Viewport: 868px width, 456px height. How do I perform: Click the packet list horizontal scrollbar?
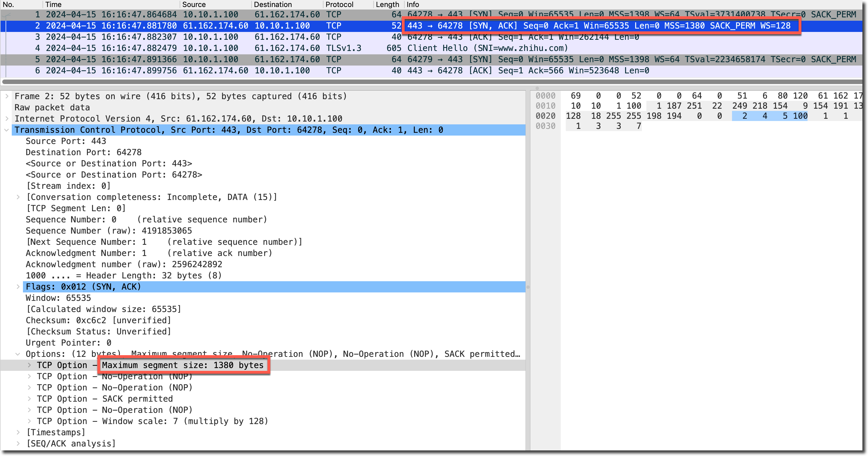(x=431, y=82)
